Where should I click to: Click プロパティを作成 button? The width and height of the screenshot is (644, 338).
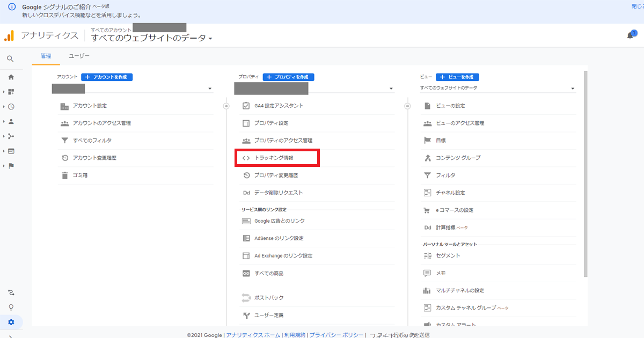[x=288, y=77]
